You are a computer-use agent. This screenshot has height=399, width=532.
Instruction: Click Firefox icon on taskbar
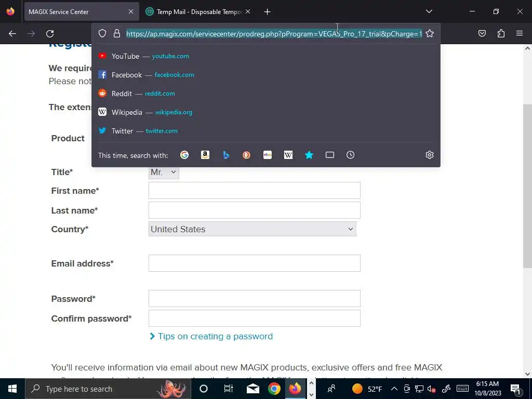tap(295, 389)
